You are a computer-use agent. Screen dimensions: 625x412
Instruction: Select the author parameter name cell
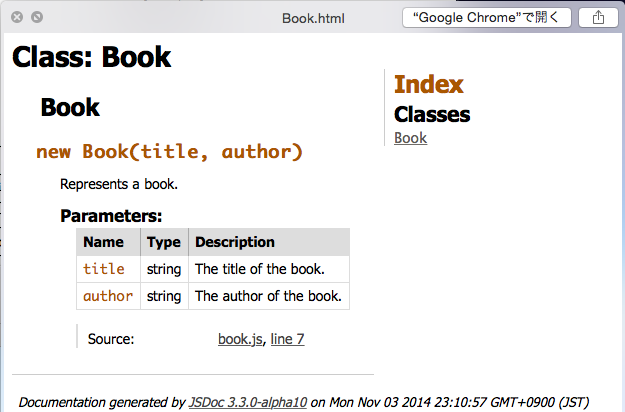(108, 296)
